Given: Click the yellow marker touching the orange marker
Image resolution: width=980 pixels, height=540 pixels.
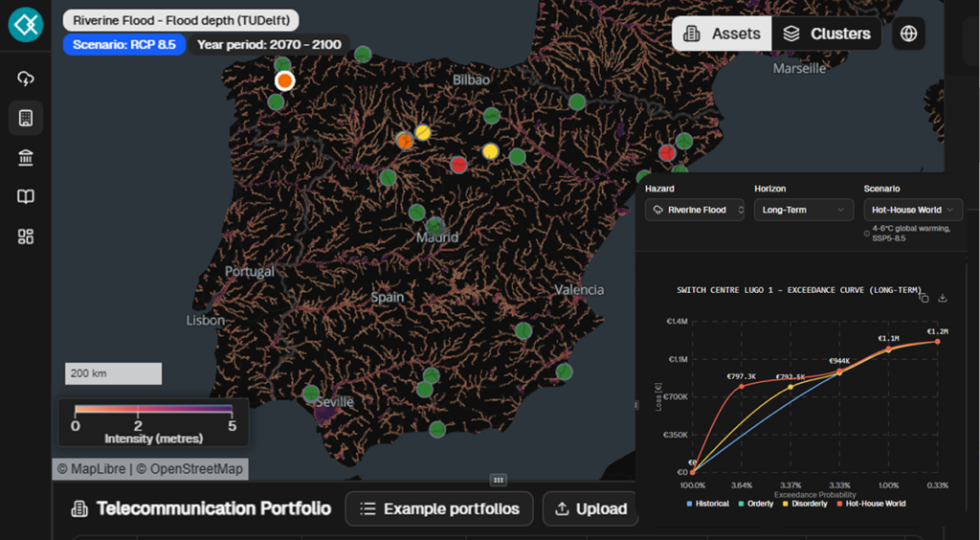Looking at the screenshot, I should [423, 132].
